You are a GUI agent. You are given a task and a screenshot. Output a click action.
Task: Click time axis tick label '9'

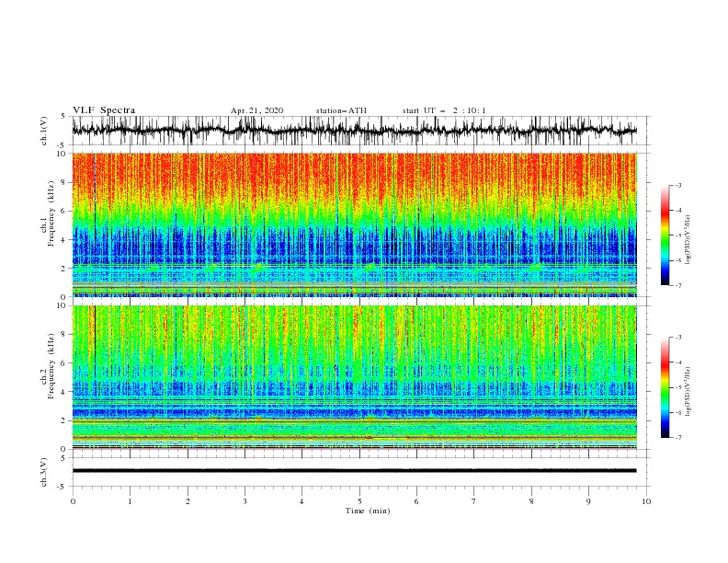[x=588, y=501]
